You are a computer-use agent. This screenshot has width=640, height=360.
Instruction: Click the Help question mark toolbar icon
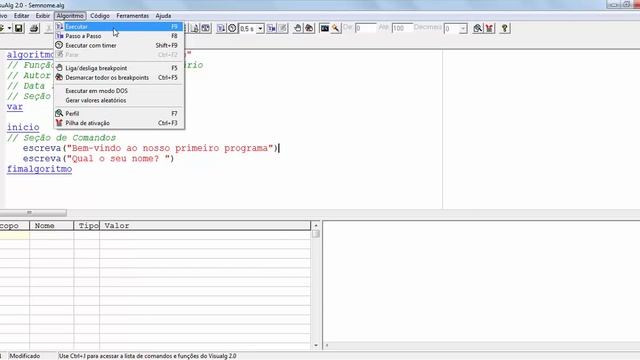point(504,28)
